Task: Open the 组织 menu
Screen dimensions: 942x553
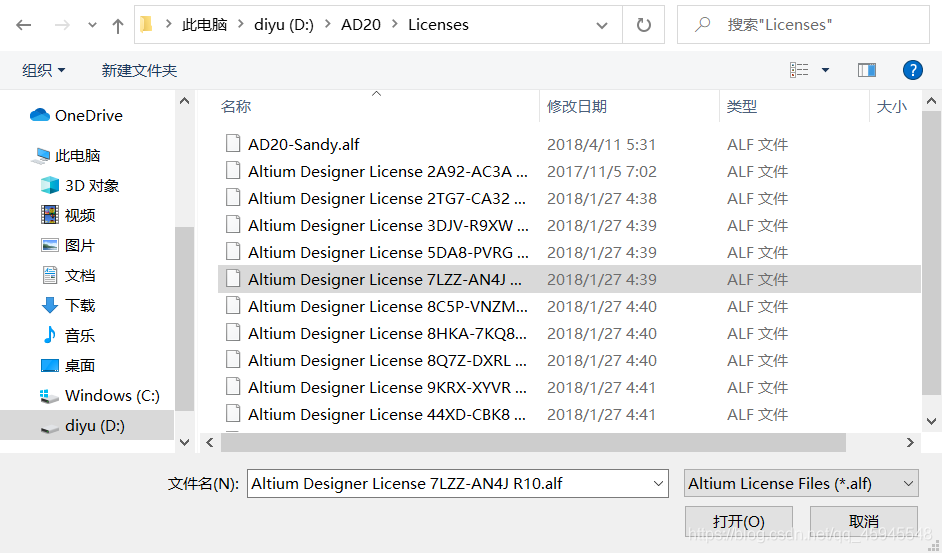Action: (x=43, y=70)
